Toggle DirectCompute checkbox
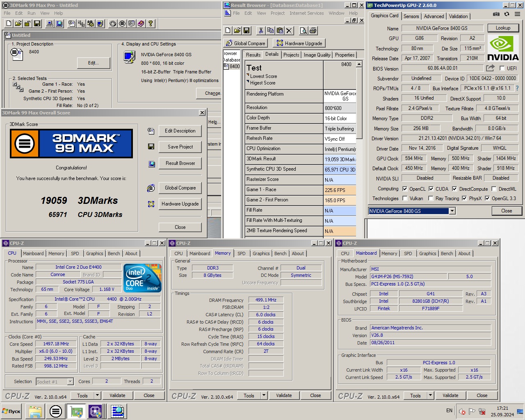The image size is (525, 420). (x=454, y=189)
